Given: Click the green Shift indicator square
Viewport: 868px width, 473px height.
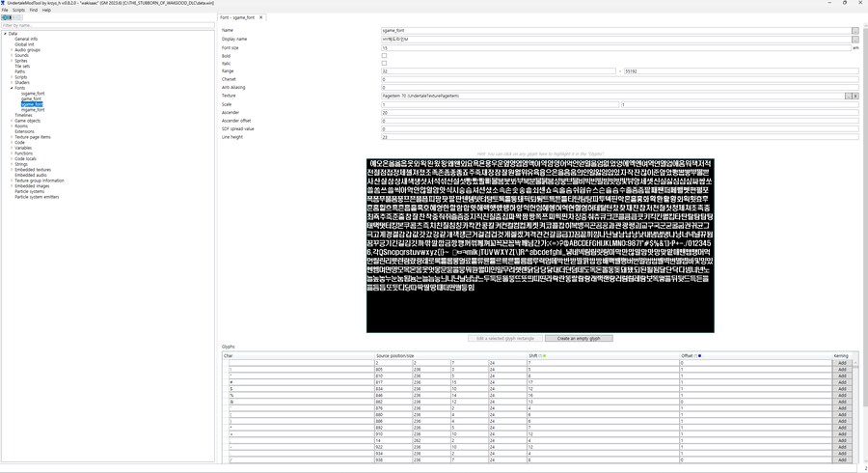Looking at the screenshot, I should tap(545, 356).
